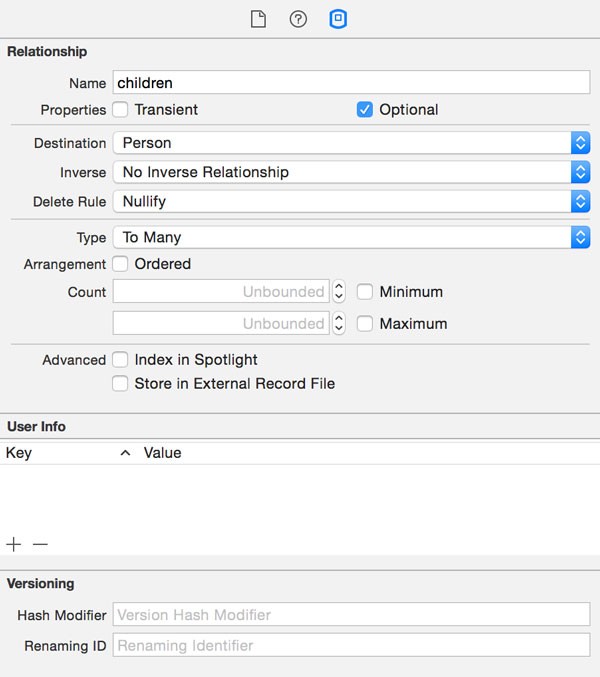Check Store in External Record File
The width and height of the screenshot is (600, 677).
(x=120, y=383)
